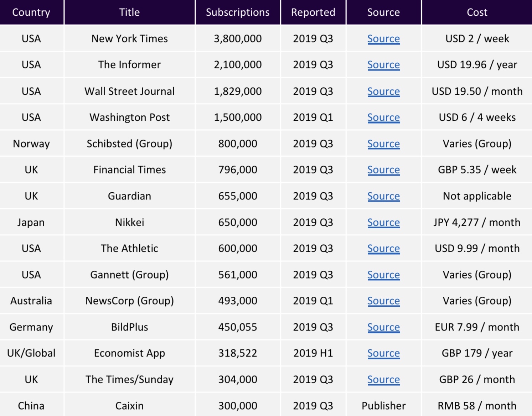
Task: Follow the BildPlus source link
Action: 383,327
